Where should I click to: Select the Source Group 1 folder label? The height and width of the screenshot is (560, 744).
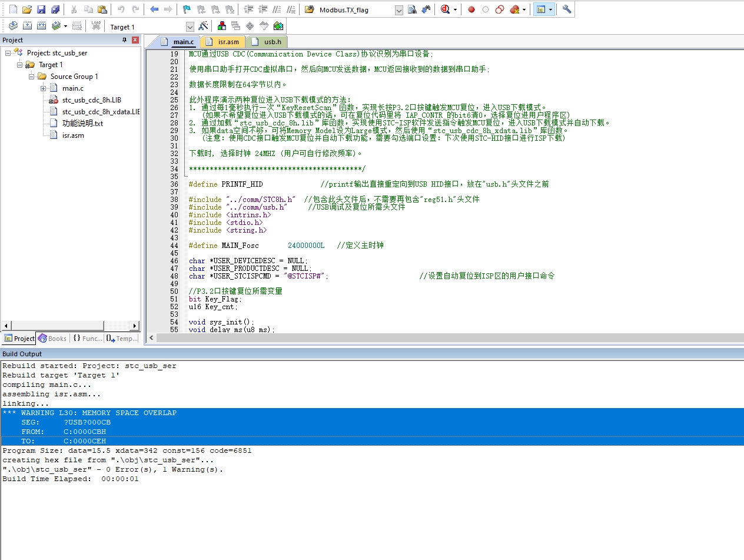point(74,77)
